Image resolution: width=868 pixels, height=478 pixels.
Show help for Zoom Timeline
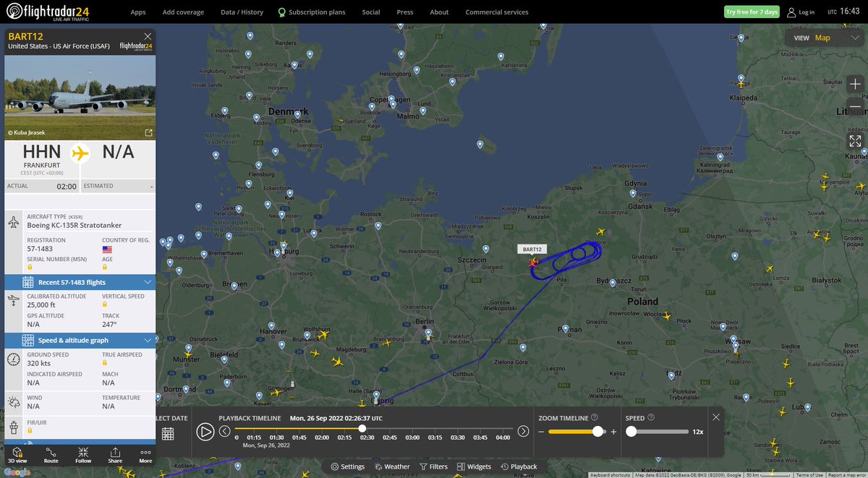tap(595, 417)
